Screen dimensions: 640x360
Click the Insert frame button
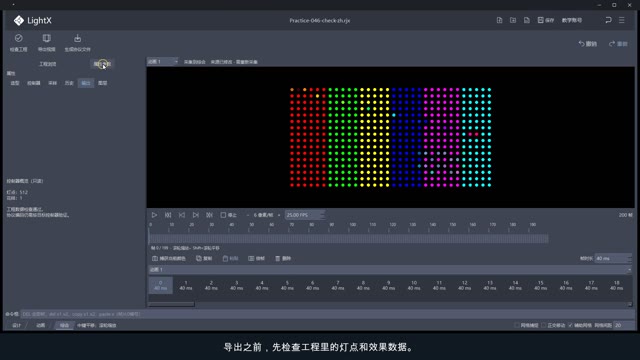(x=256, y=258)
